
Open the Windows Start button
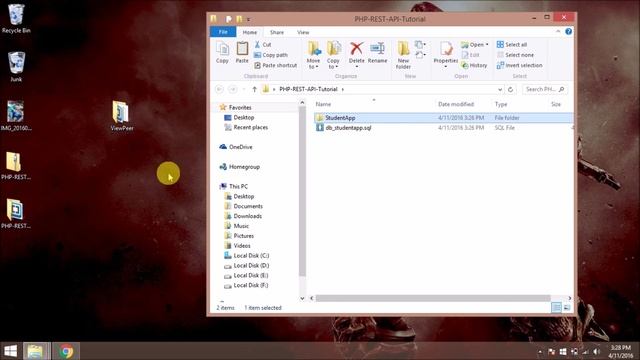click(x=10, y=351)
